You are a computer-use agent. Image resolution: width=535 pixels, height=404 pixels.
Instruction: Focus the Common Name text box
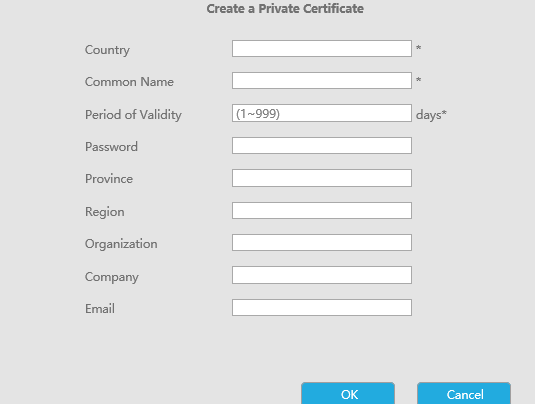coord(322,81)
